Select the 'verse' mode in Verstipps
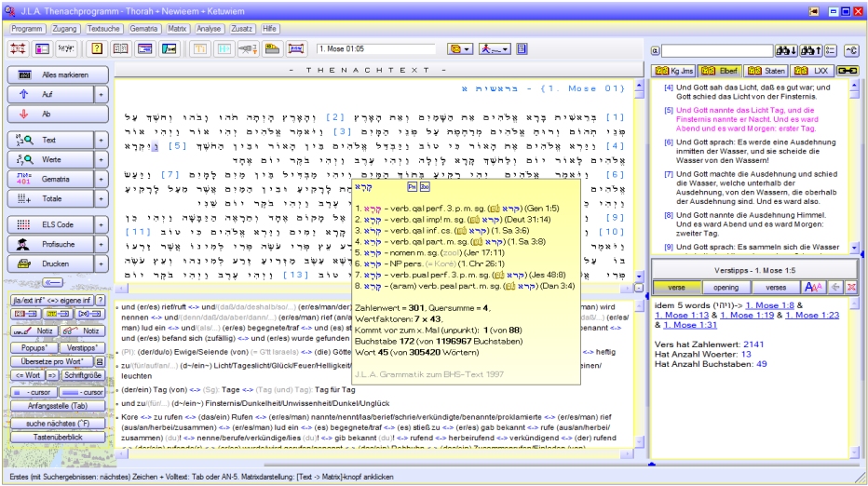The width and height of the screenshot is (868, 486). point(676,288)
